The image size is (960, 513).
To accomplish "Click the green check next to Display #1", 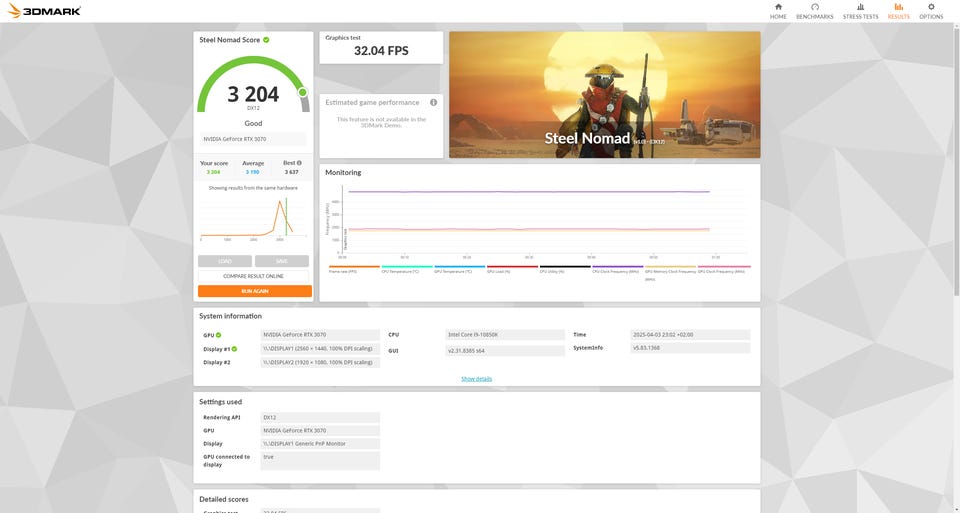I will (x=234, y=349).
